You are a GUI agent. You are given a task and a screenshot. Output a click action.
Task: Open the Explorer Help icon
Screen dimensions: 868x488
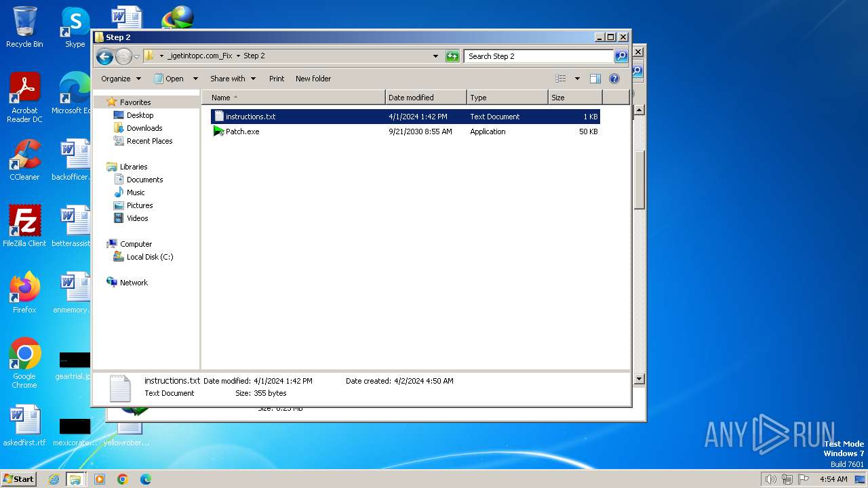click(614, 79)
